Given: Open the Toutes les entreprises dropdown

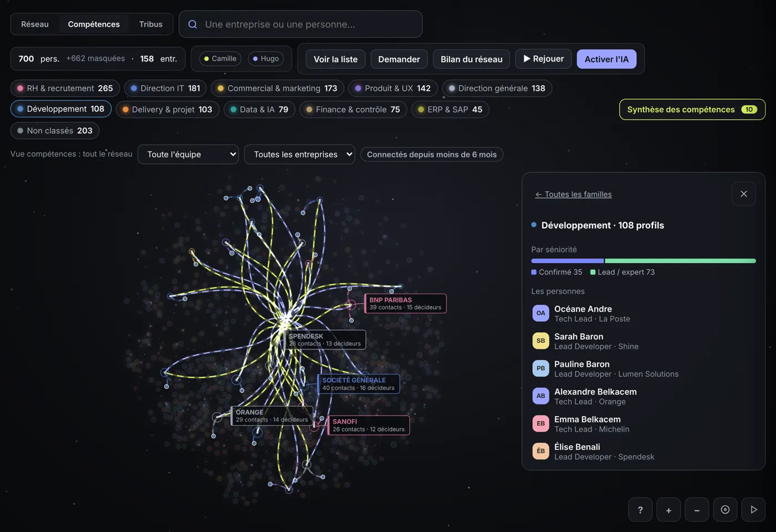Looking at the screenshot, I should [x=299, y=155].
